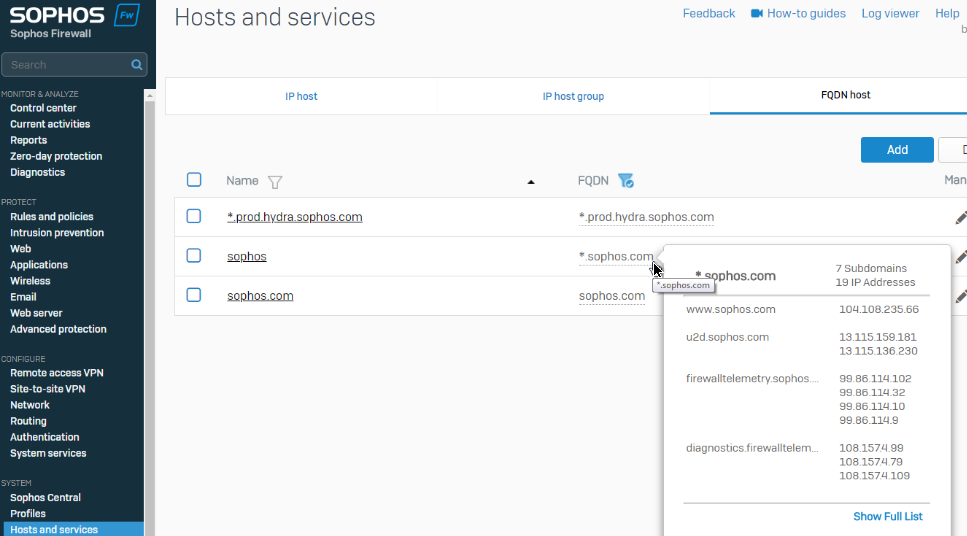This screenshot has width=967, height=536.
Task: Open Routing in sidebar
Action: pyautogui.click(x=28, y=421)
